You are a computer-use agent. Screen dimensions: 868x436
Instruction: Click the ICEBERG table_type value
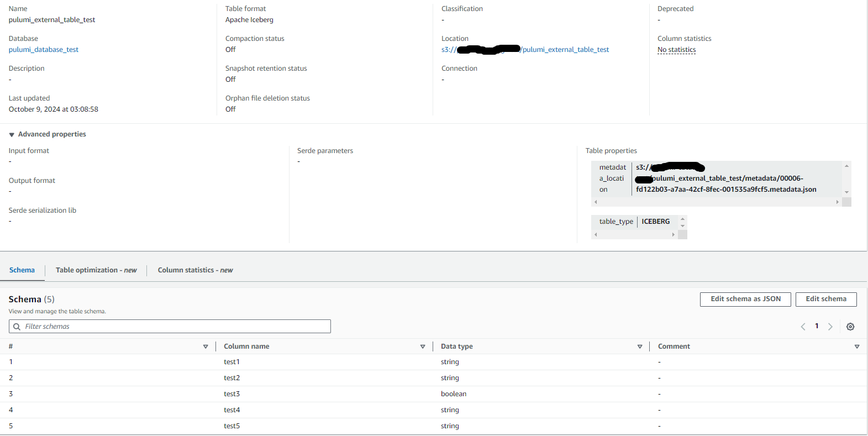(655, 222)
